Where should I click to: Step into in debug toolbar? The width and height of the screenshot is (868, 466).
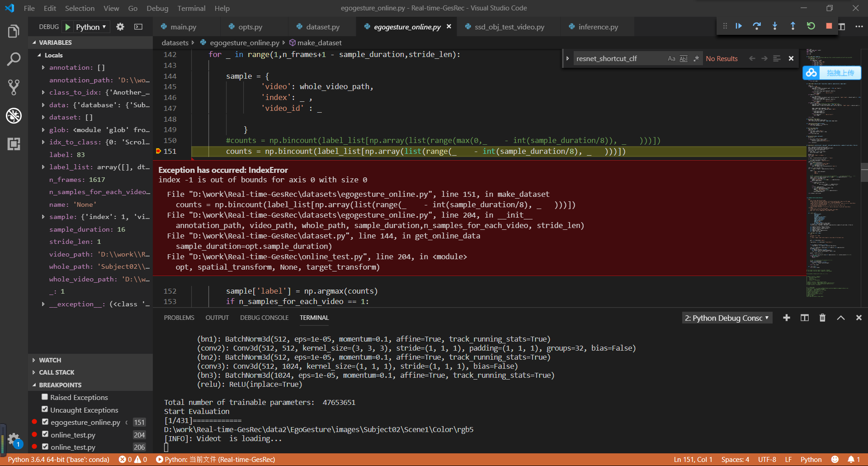775,26
